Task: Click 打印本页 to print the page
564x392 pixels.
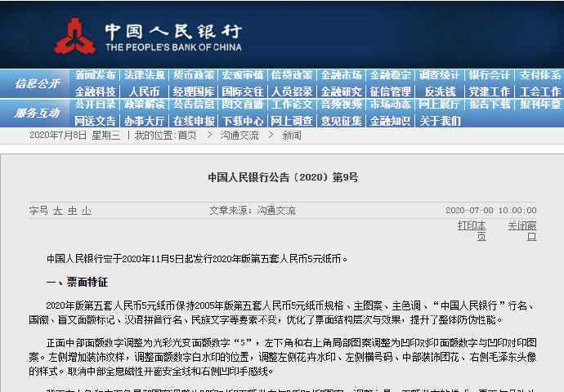Action: click(x=472, y=230)
